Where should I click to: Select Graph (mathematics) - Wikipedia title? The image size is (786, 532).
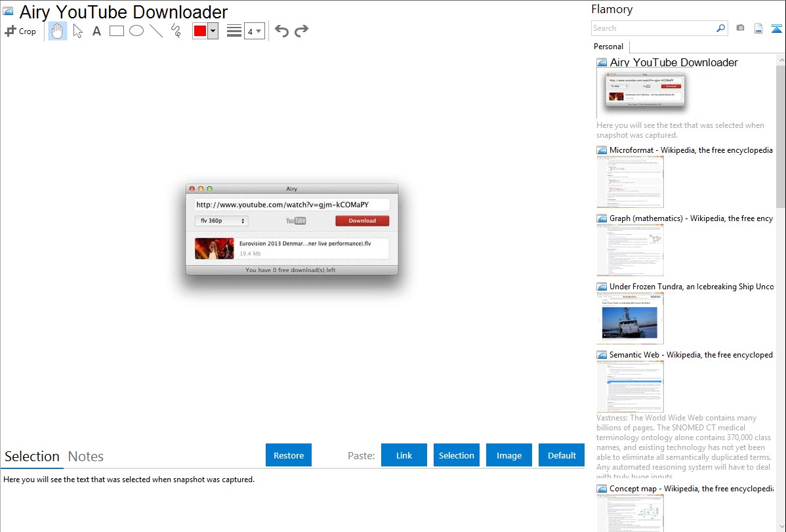pyautogui.click(x=691, y=218)
